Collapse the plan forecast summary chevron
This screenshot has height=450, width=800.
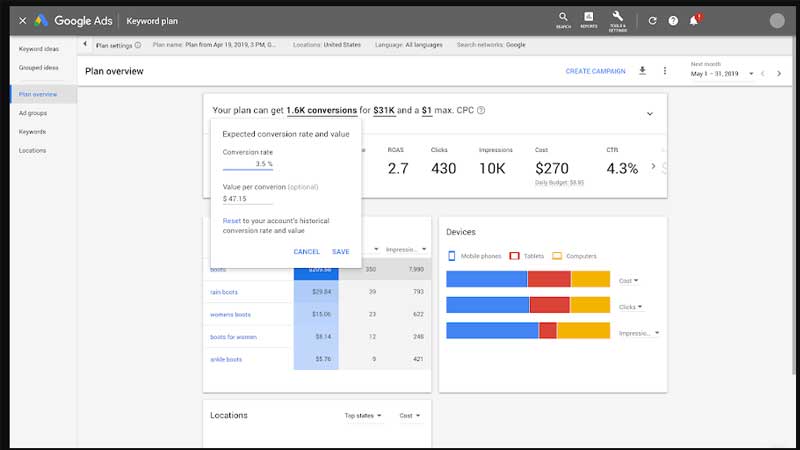[x=650, y=113]
